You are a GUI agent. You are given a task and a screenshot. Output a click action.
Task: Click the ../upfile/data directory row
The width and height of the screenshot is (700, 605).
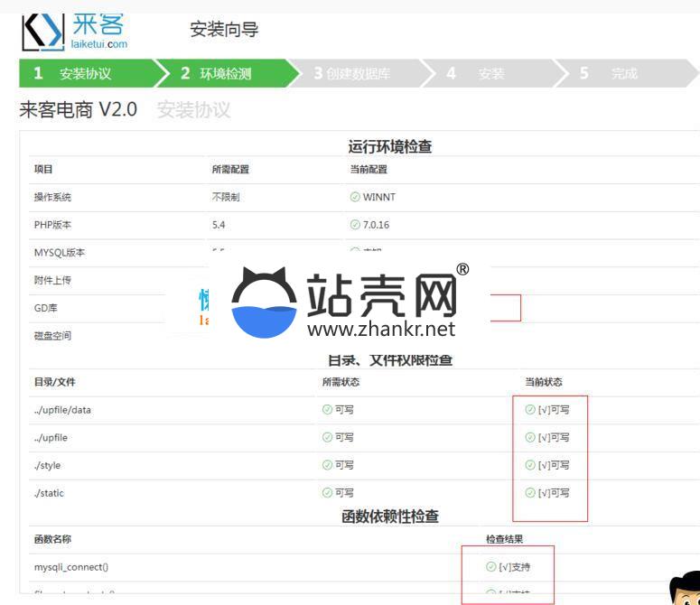62,410
